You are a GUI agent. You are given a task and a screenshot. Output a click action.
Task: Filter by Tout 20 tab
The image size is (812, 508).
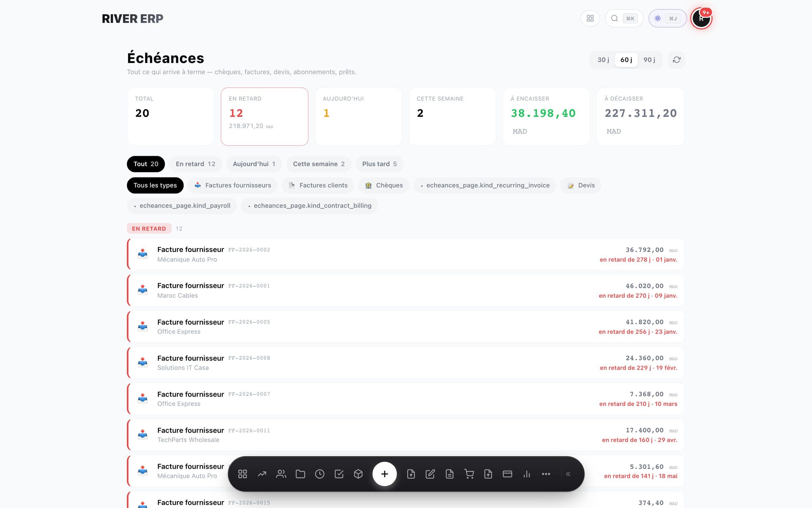(146, 164)
